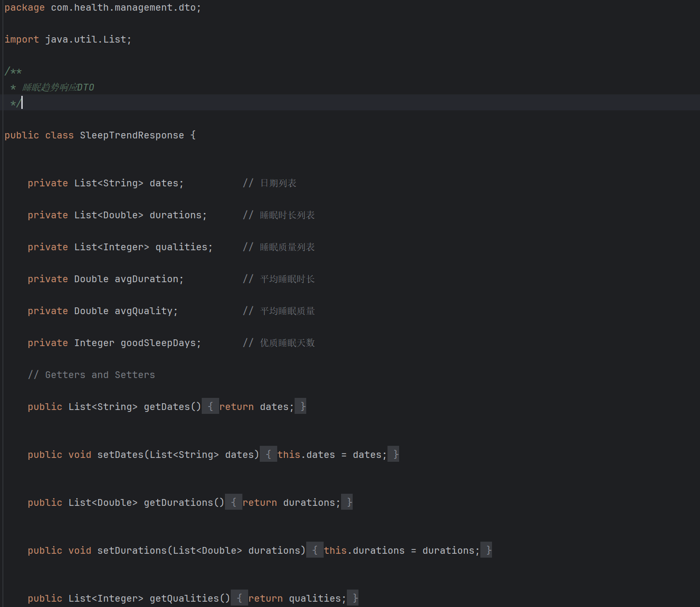Click the getDurations method name
This screenshot has width=700, height=607.
pyautogui.click(x=179, y=503)
